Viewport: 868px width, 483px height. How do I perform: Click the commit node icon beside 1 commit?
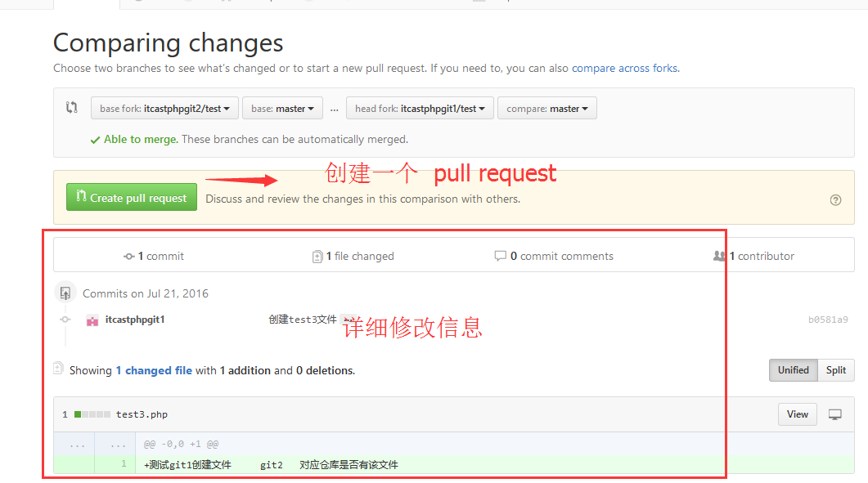click(x=129, y=256)
